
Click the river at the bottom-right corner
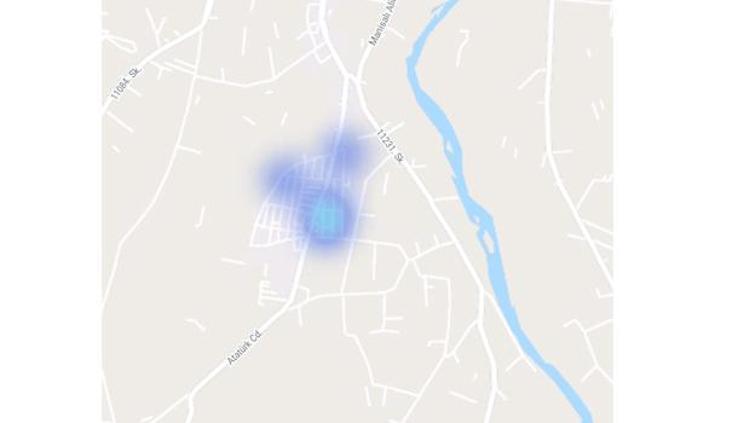tap(579, 407)
